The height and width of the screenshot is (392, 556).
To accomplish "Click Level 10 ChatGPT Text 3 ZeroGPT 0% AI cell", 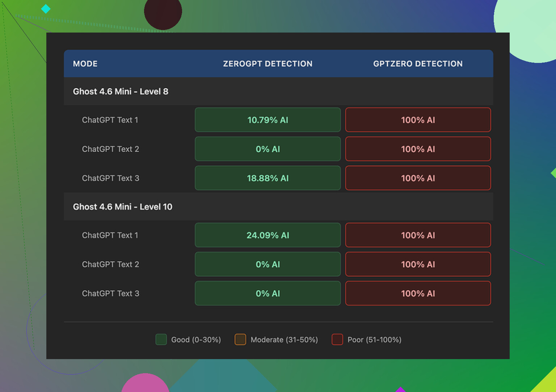I will pos(268,294).
